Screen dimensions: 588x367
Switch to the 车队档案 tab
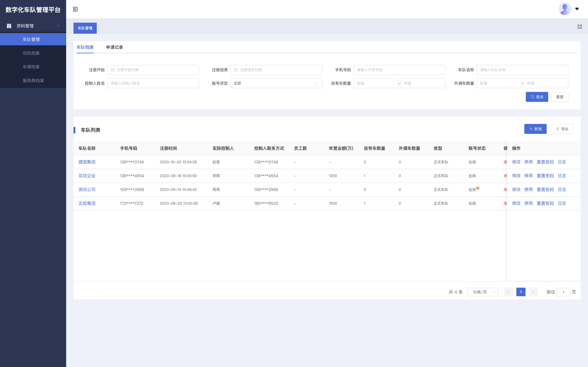click(x=85, y=47)
